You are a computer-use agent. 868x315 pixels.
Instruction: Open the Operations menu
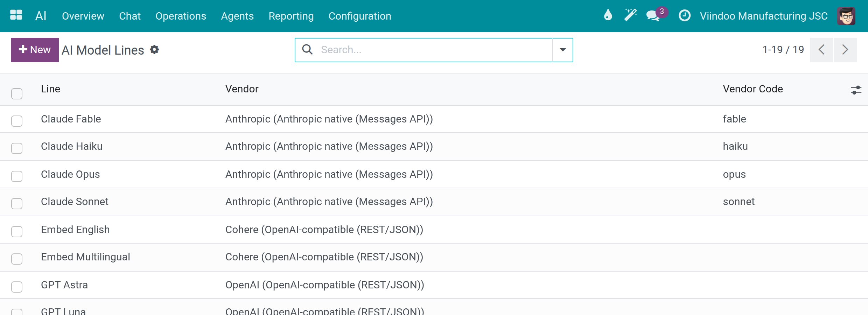tap(181, 16)
